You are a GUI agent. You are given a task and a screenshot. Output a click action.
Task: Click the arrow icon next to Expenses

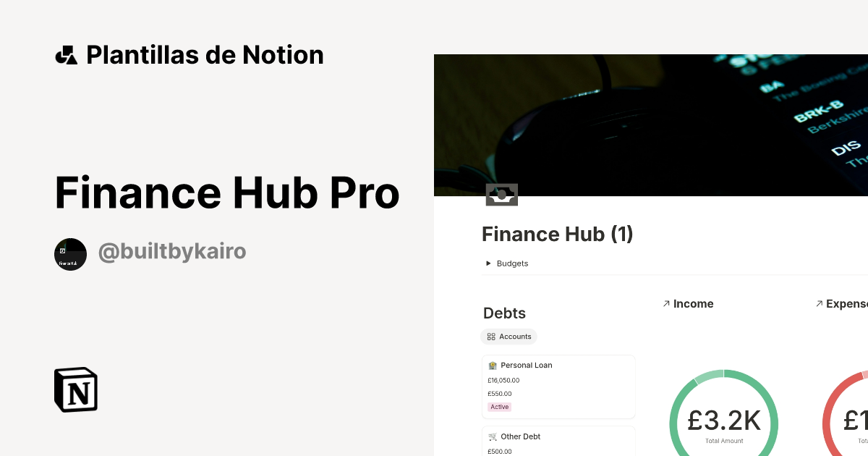pyautogui.click(x=820, y=304)
